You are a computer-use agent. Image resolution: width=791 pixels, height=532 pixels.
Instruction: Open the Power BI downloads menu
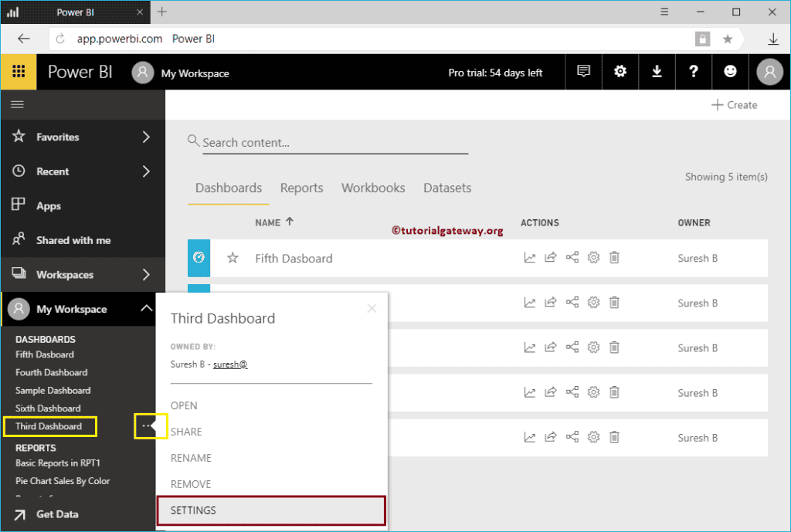(x=657, y=71)
